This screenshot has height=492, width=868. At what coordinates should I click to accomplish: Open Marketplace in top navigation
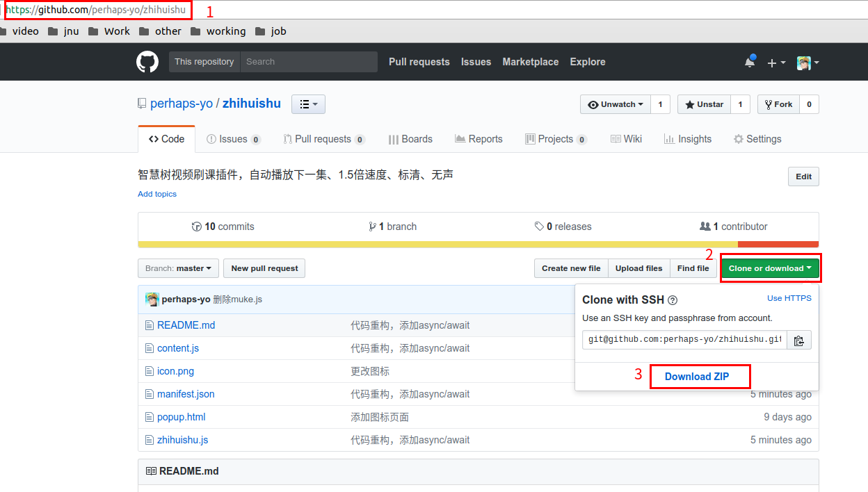[x=531, y=62]
